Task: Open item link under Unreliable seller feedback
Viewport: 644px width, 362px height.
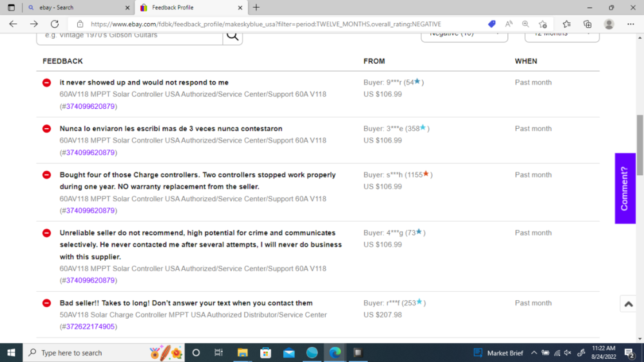Action: tap(90, 280)
